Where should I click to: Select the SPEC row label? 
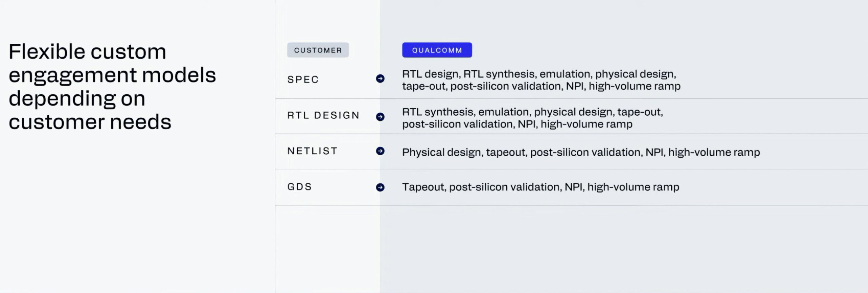click(303, 79)
